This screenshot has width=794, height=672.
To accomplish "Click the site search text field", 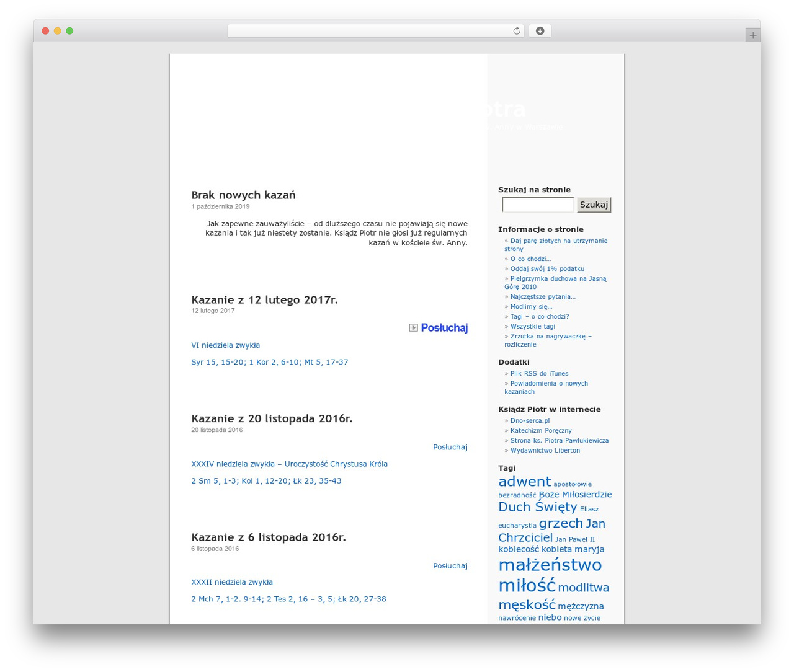I will 538,205.
